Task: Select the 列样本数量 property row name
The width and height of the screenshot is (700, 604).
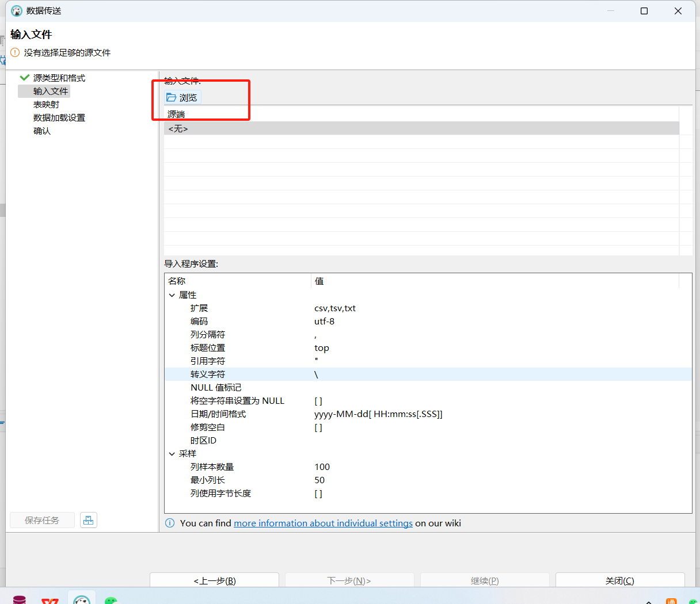Action: point(212,467)
